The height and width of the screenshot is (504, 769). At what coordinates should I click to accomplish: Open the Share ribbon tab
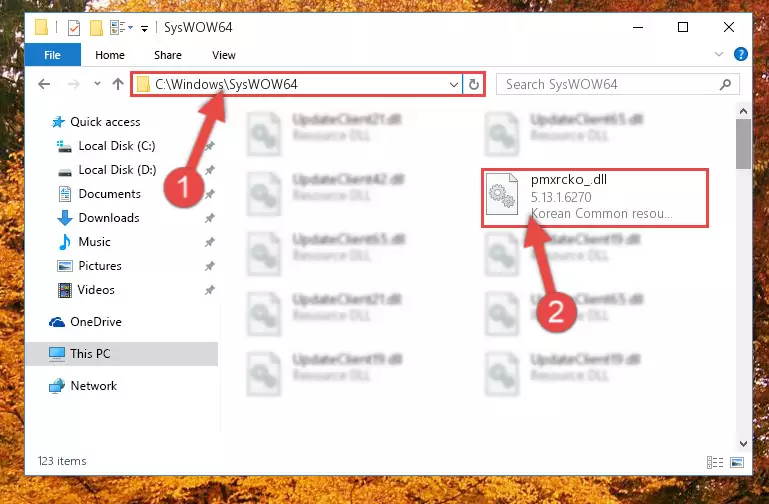point(168,55)
